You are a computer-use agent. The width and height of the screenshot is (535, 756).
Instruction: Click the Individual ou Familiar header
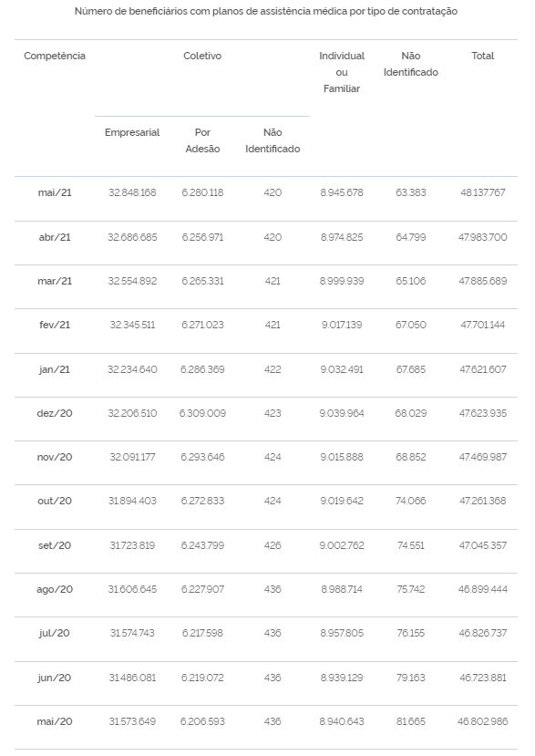point(342,72)
